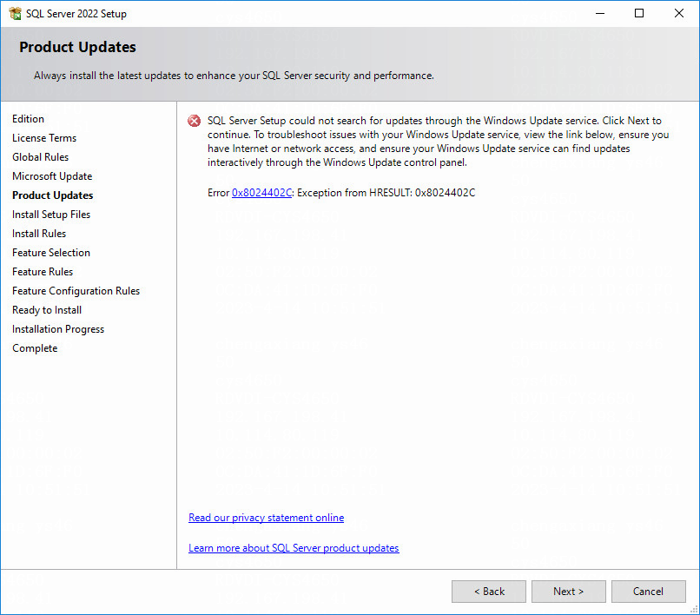This screenshot has height=615, width=700.
Task: Click the 'Always install the latest updates' subtitle
Action: pos(234,76)
